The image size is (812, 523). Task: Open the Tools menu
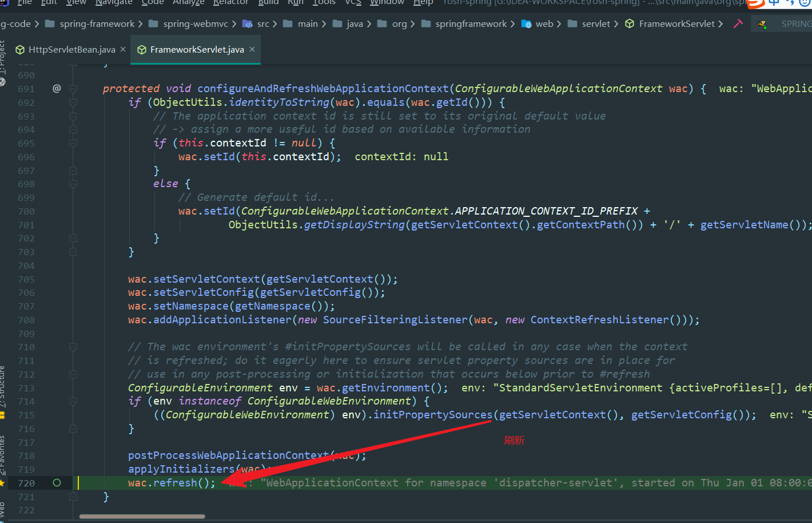tap(324, 2)
